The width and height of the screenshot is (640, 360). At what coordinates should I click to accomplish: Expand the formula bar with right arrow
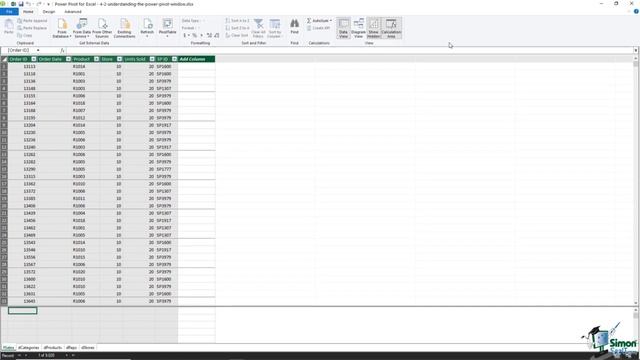click(x=636, y=51)
